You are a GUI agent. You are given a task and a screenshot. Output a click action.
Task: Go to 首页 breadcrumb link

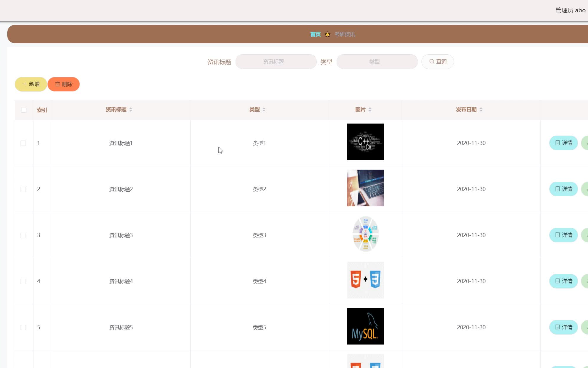click(x=315, y=34)
